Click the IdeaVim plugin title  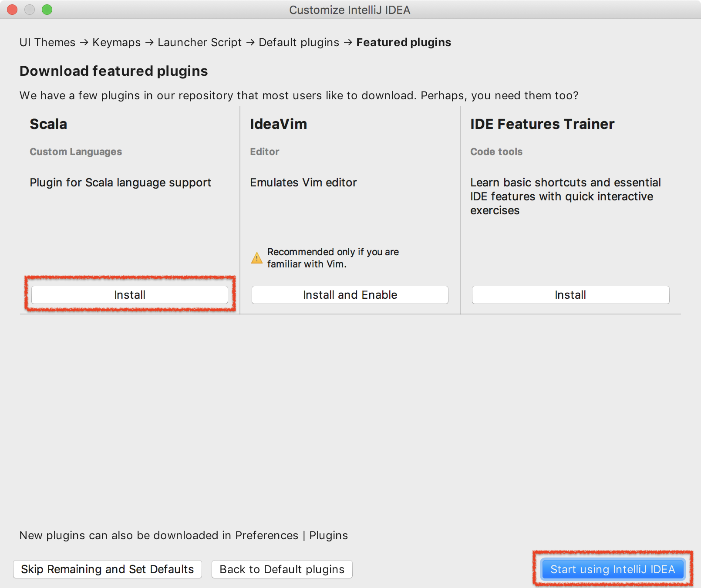click(279, 124)
